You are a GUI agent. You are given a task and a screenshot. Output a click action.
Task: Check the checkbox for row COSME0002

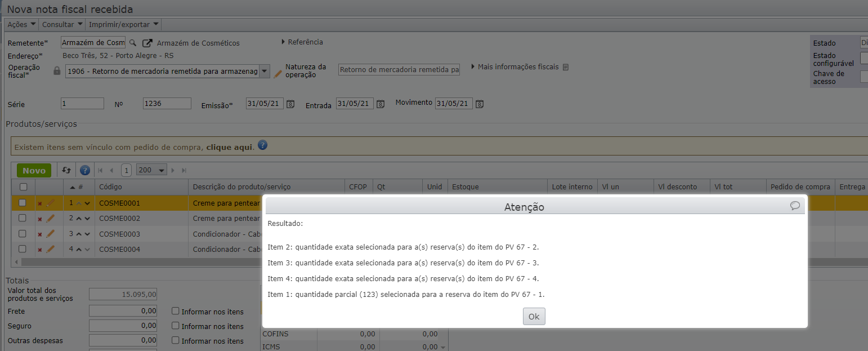click(23, 218)
